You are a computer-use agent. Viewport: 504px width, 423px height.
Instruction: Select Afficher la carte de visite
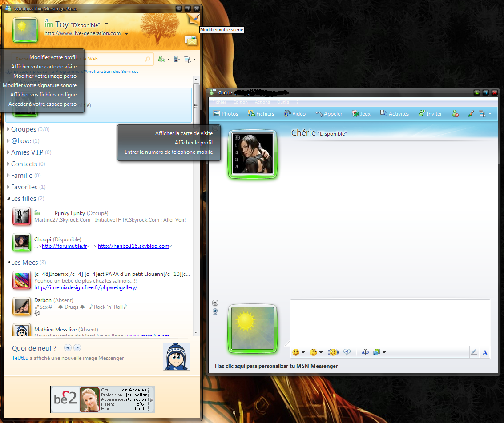point(184,133)
